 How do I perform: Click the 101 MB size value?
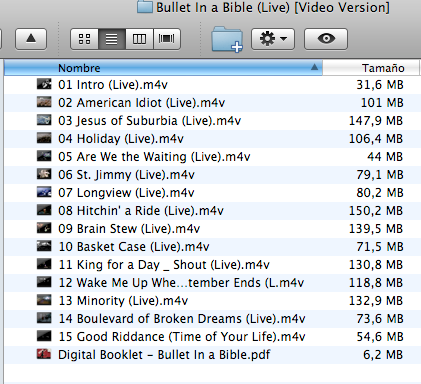382,103
